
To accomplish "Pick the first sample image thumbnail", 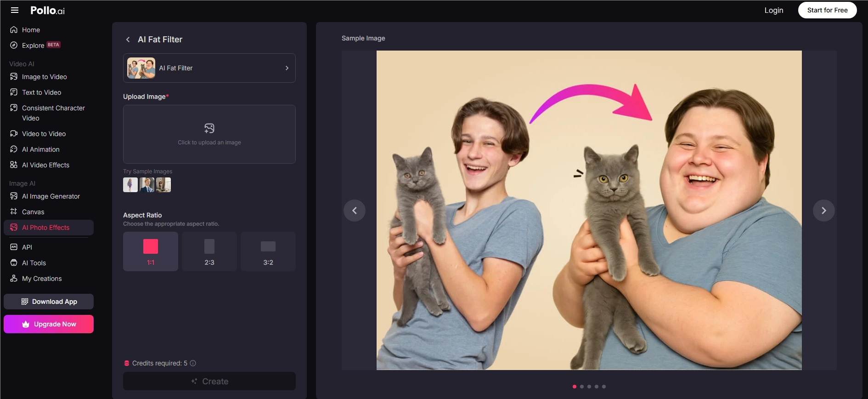I will tap(130, 185).
